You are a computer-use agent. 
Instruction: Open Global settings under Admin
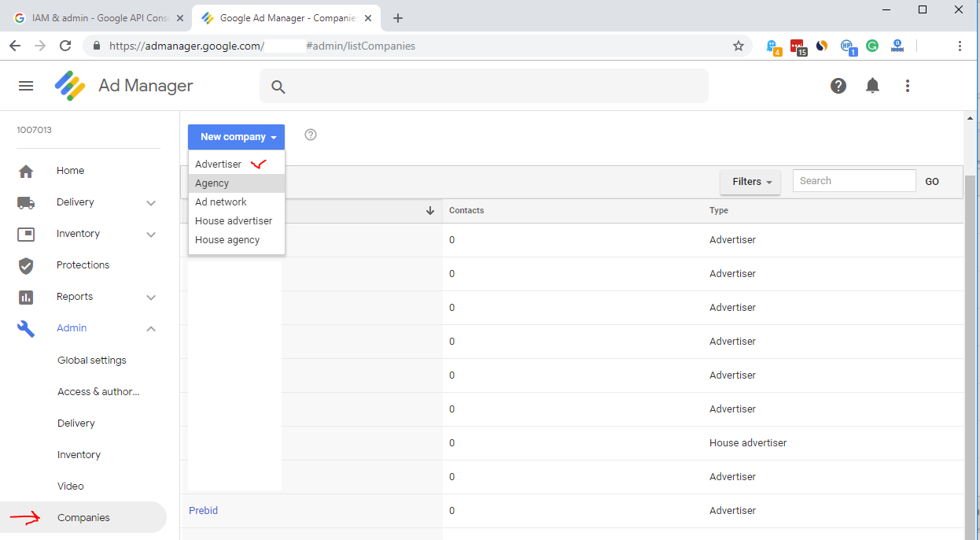[x=91, y=361]
